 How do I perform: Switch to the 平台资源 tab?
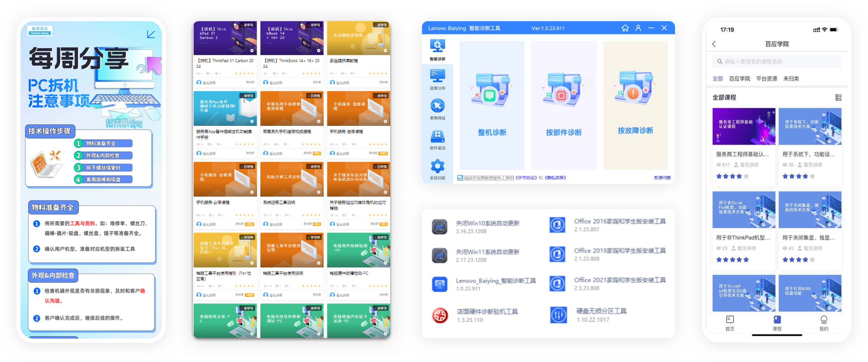tap(767, 78)
